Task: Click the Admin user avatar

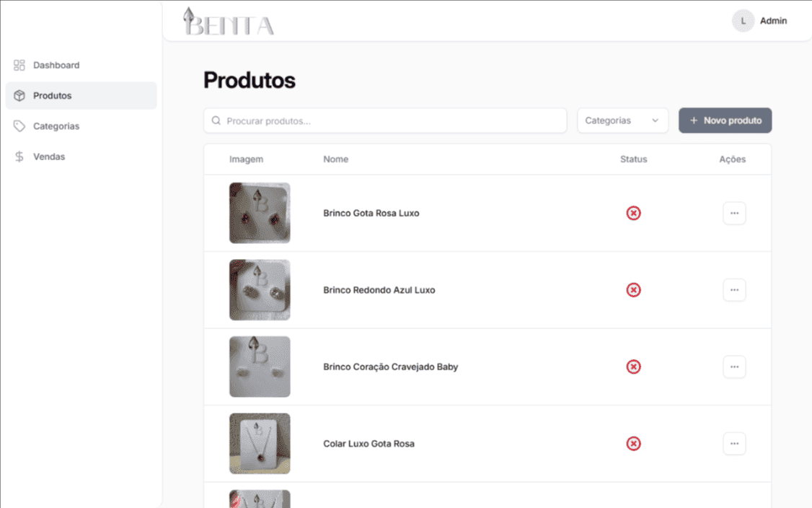Action: [x=743, y=21]
